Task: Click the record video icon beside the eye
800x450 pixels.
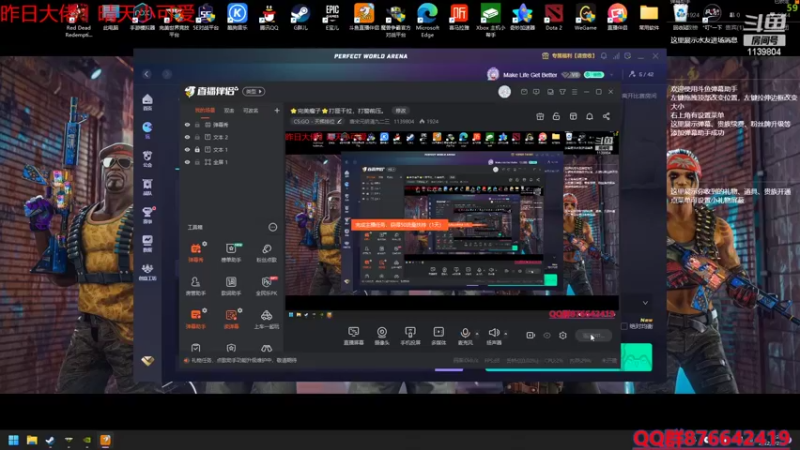Action: click(531, 335)
